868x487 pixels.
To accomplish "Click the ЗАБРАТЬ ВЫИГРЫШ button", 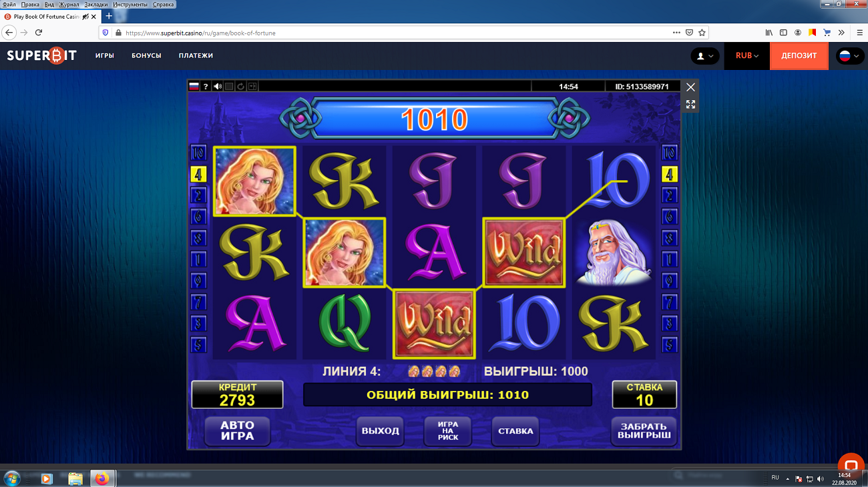I will [644, 431].
